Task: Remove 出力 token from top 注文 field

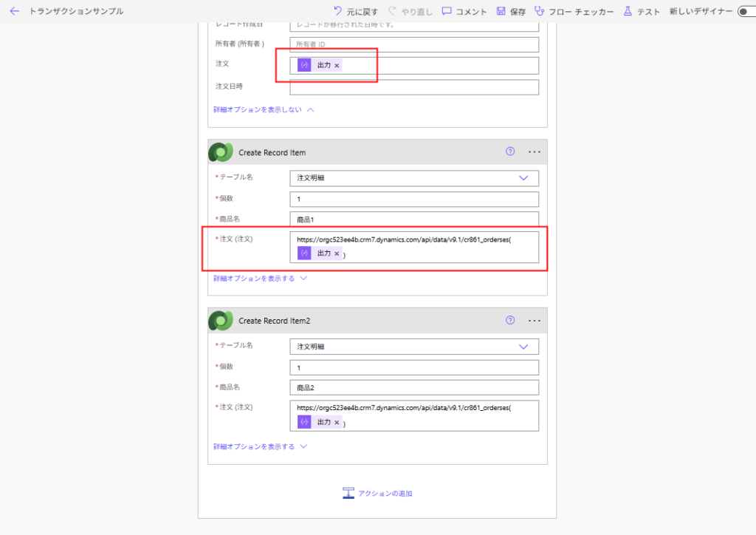Action: pos(337,66)
